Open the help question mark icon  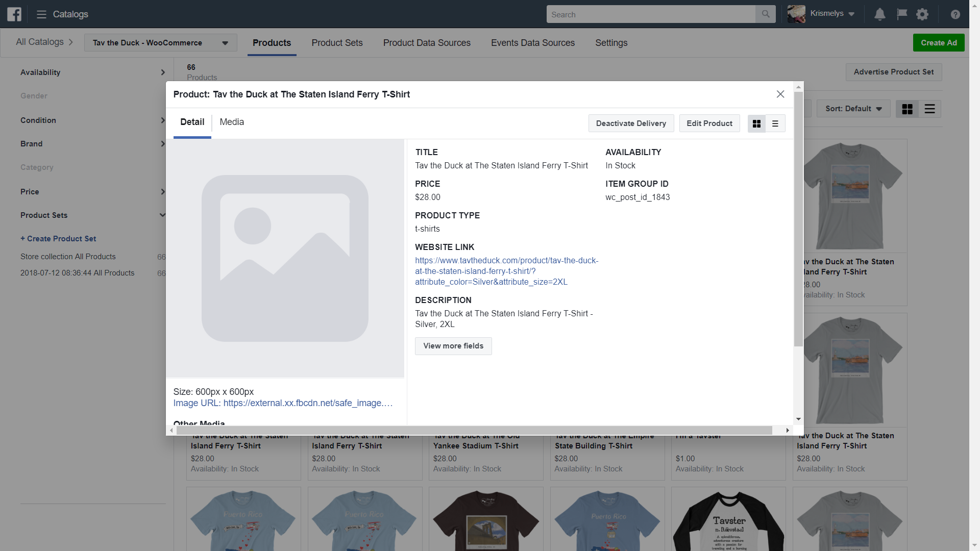[x=955, y=14]
